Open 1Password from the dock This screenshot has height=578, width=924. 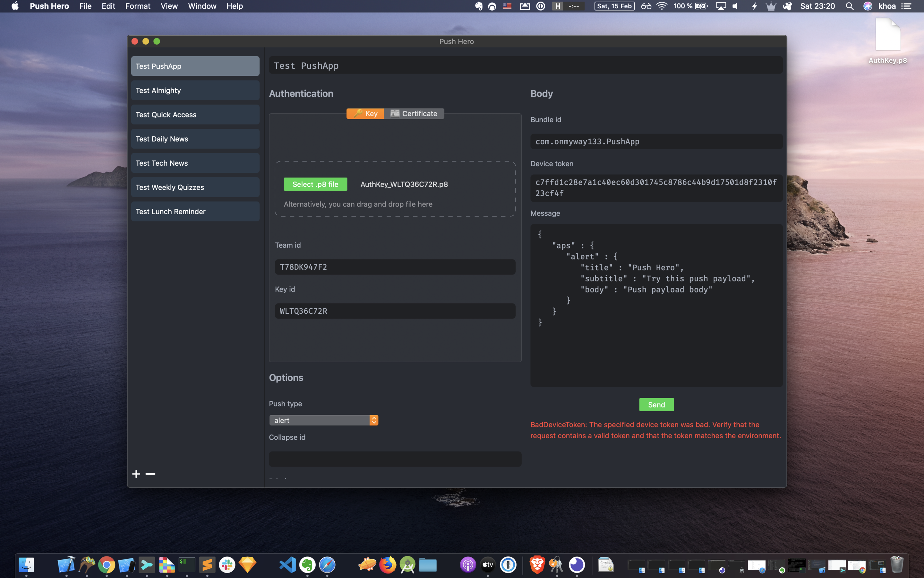[x=508, y=565]
